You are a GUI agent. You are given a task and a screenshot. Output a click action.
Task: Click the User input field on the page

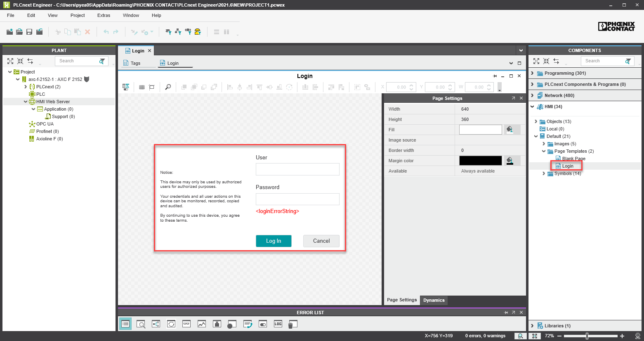click(297, 169)
